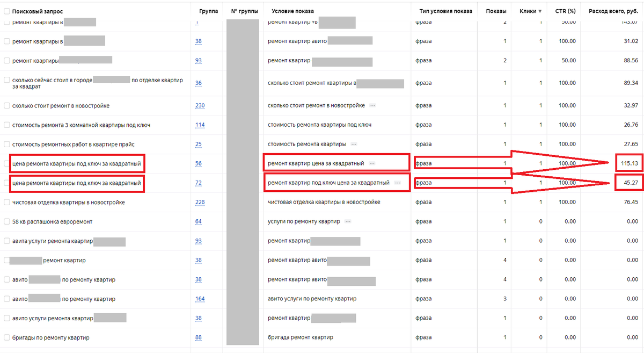Click the Условие показа column header

click(293, 11)
